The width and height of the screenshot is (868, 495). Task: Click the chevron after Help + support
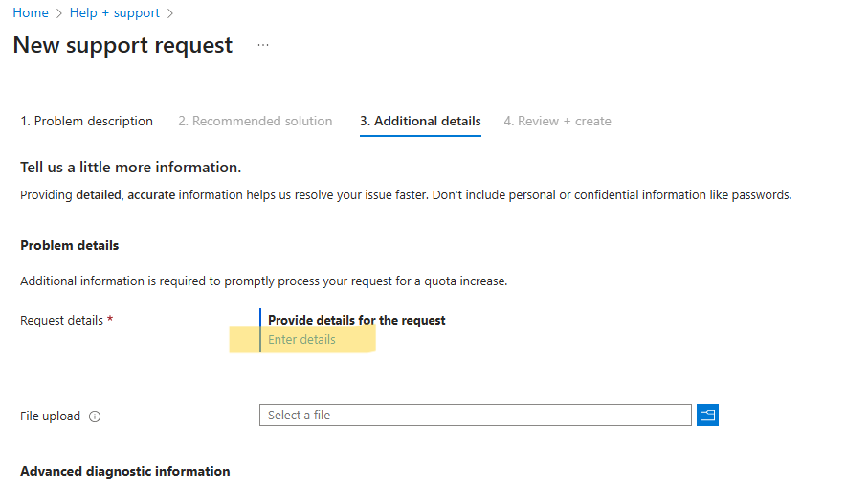(170, 13)
